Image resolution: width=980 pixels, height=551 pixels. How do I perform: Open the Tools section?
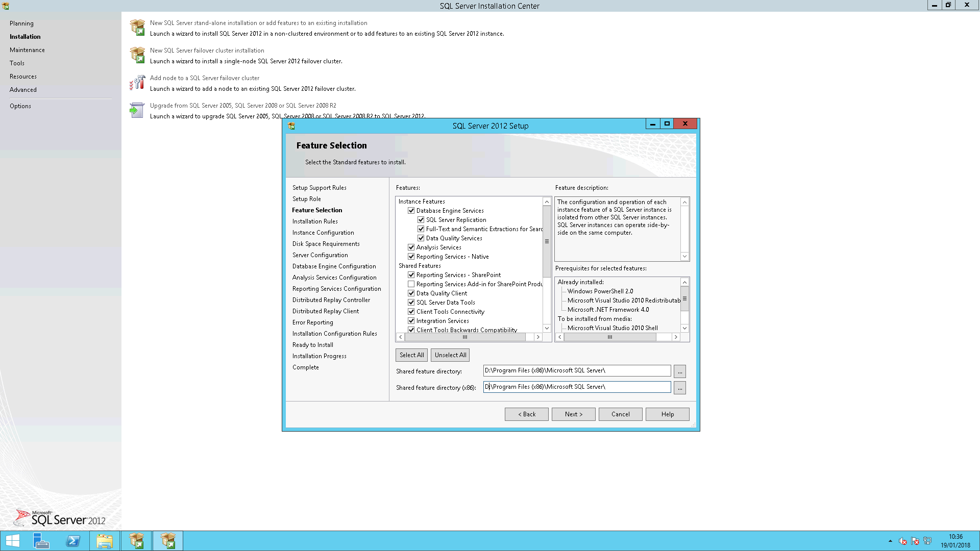(x=17, y=63)
